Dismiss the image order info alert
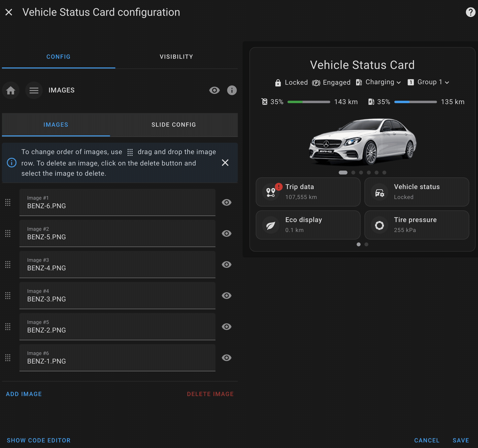Image resolution: width=478 pixels, height=448 pixels. (x=225, y=163)
